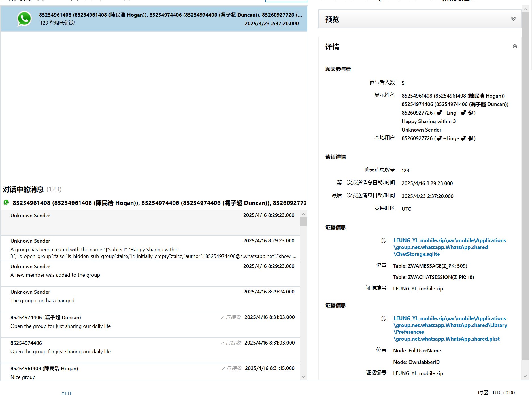Click the small WhatsApp icon beside conversation title

6,202
